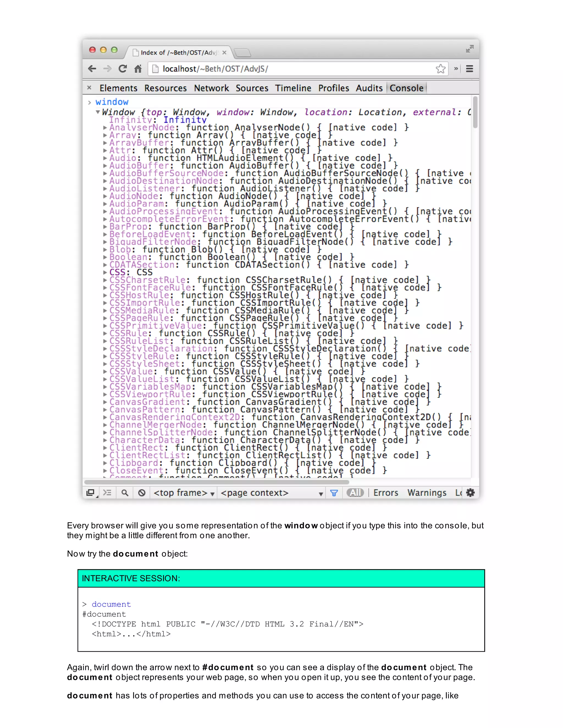The height and width of the screenshot is (728, 563).
Task: Expand the CanvasGradient property
Action: [105, 402]
